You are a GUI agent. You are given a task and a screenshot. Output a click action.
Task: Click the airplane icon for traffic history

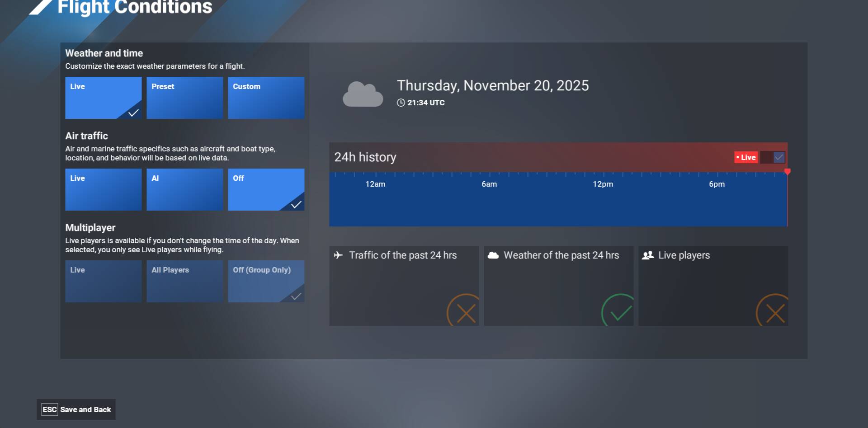pos(338,255)
